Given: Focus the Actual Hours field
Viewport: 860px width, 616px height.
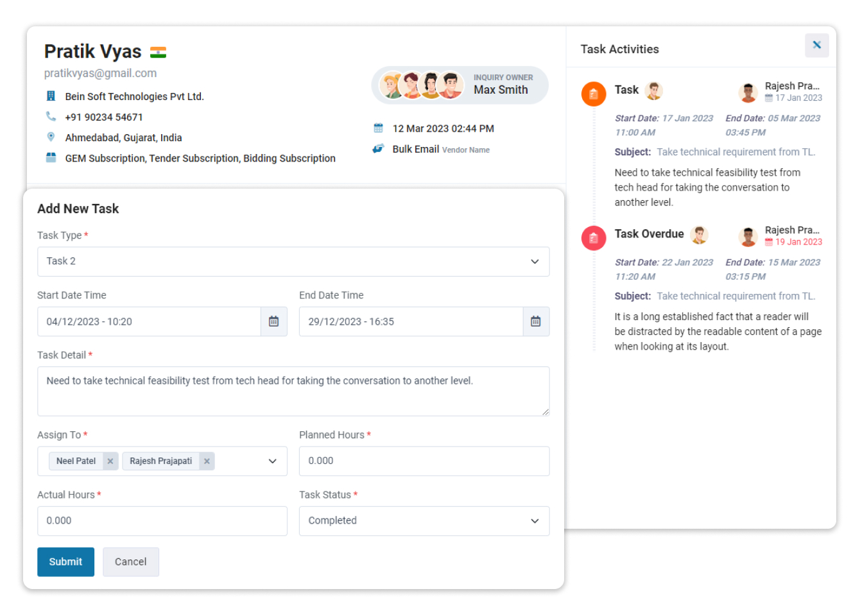Looking at the screenshot, I should point(162,521).
